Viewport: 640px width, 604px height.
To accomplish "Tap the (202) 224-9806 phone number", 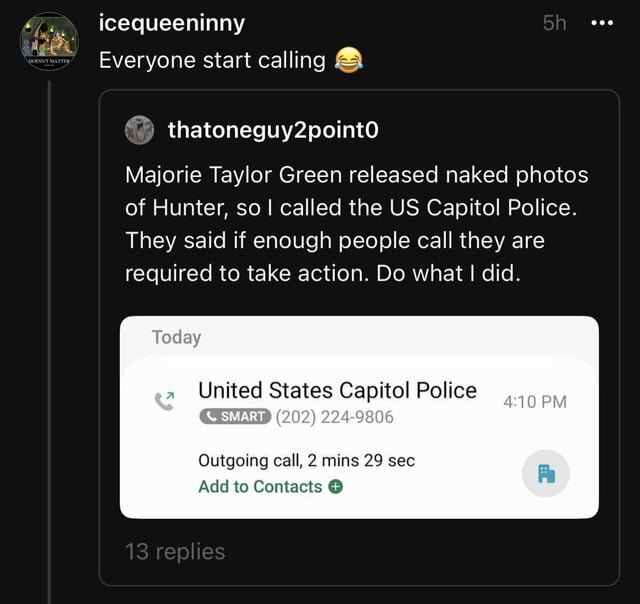I will coord(334,417).
